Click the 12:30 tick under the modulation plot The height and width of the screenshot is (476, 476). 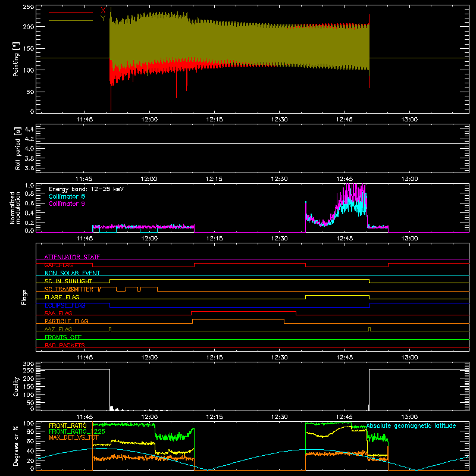click(x=280, y=239)
